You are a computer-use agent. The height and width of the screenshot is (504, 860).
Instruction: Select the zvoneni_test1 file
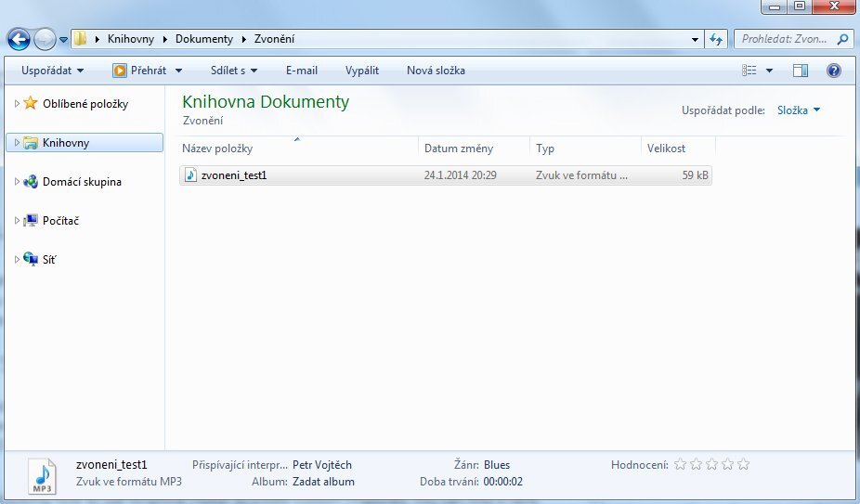point(446,174)
